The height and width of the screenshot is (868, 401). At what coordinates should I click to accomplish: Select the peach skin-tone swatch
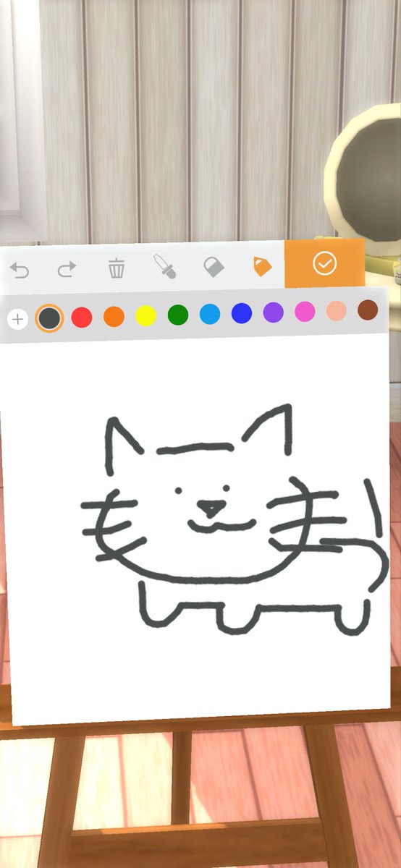(337, 311)
